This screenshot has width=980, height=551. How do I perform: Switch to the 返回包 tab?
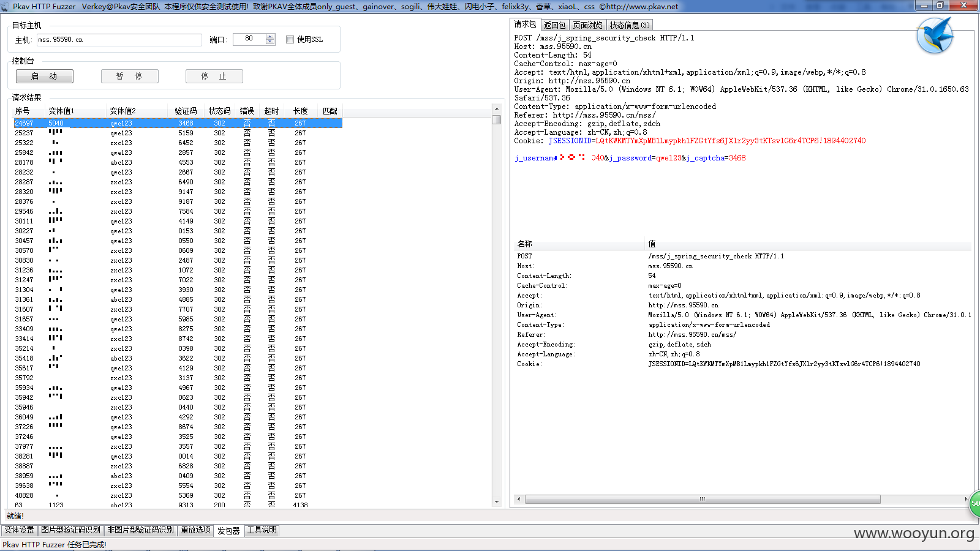[x=554, y=25]
